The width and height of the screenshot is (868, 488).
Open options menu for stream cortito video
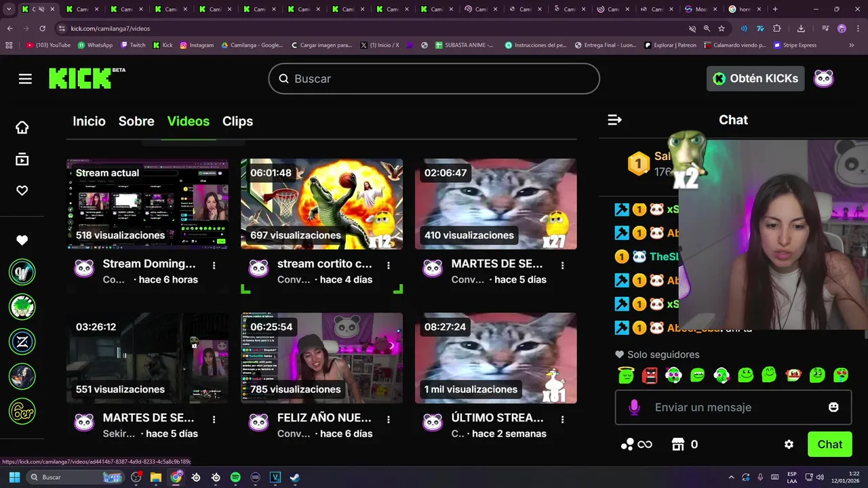pyautogui.click(x=389, y=266)
